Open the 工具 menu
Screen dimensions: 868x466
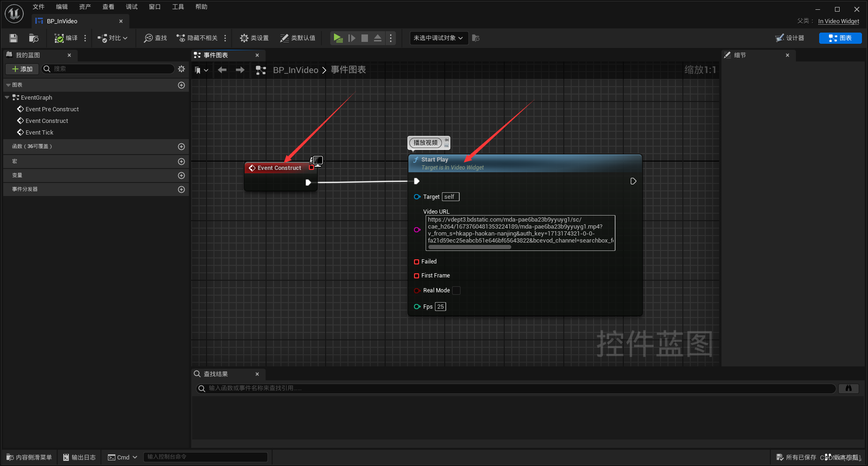coord(178,7)
